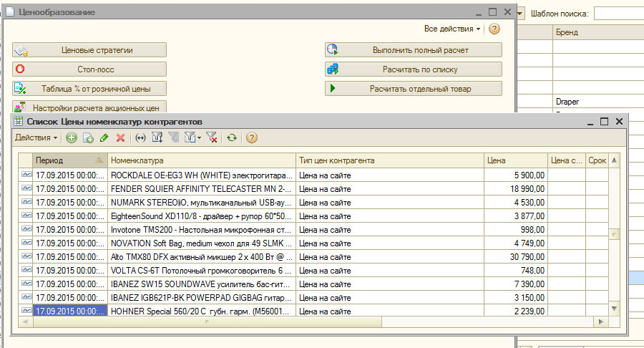This screenshot has height=348, width=644.
Task: Click the help icon in the list toolbar
Action: pyautogui.click(x=252, y=137)
